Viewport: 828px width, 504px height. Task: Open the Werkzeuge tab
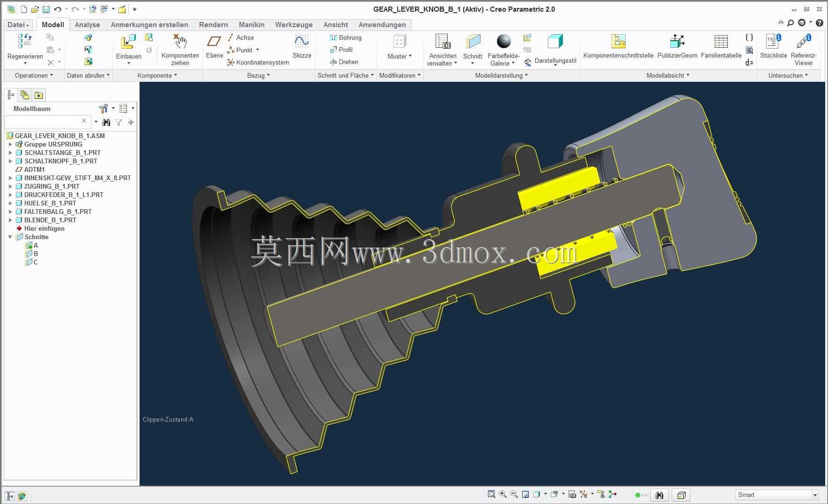294,25
